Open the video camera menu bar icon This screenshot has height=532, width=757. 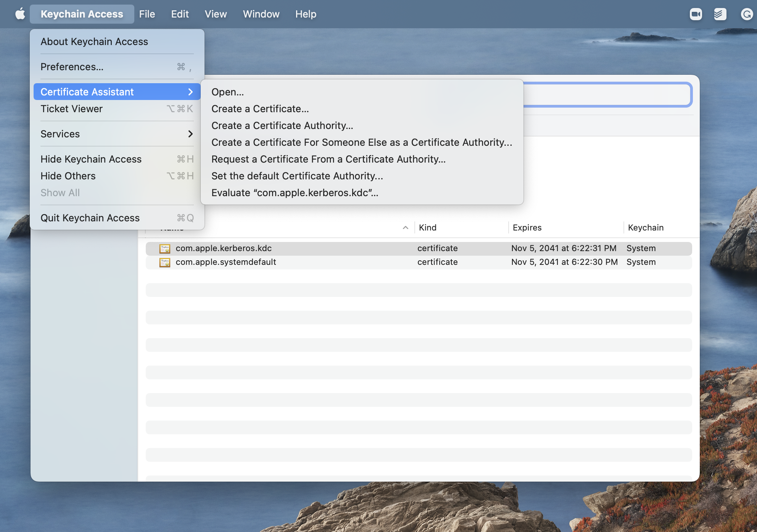[696, 14]
